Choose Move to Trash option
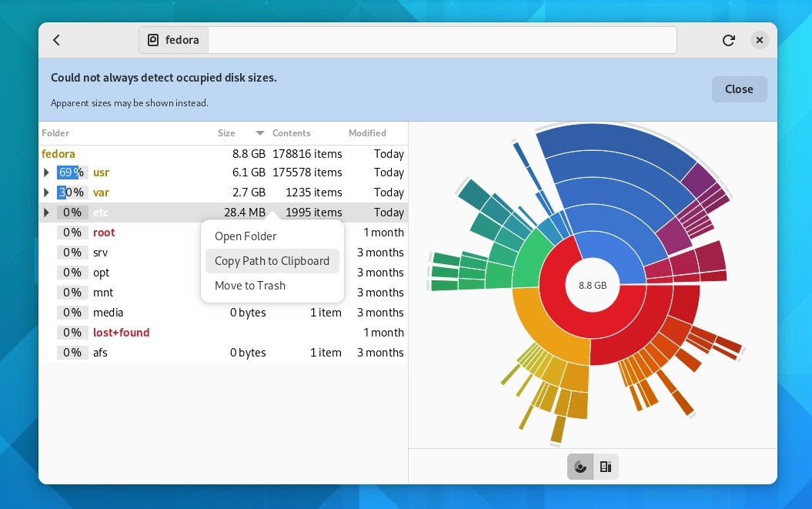Screen dimensions: 812x509 click(x=272, y=286)
